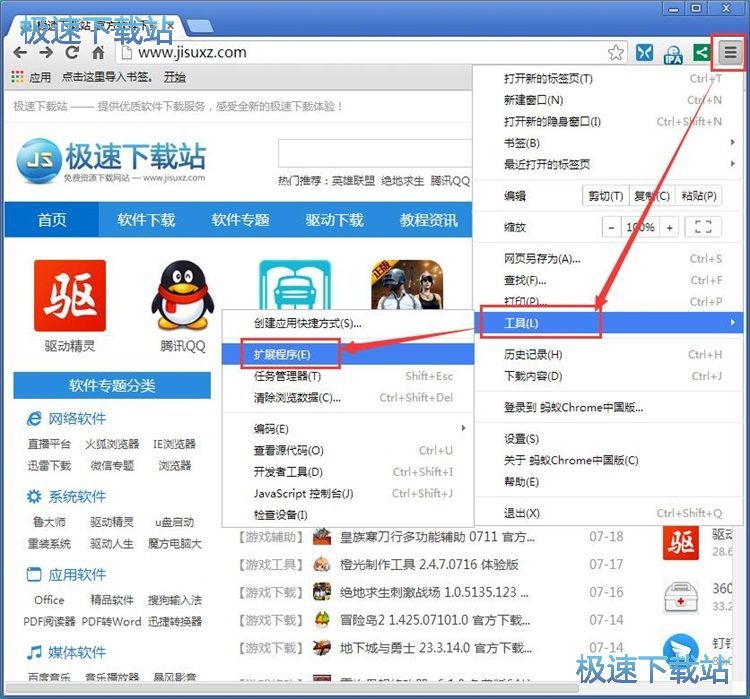Open the IPA extension icon
Screen dimensions: 750x699
point(673,54)
